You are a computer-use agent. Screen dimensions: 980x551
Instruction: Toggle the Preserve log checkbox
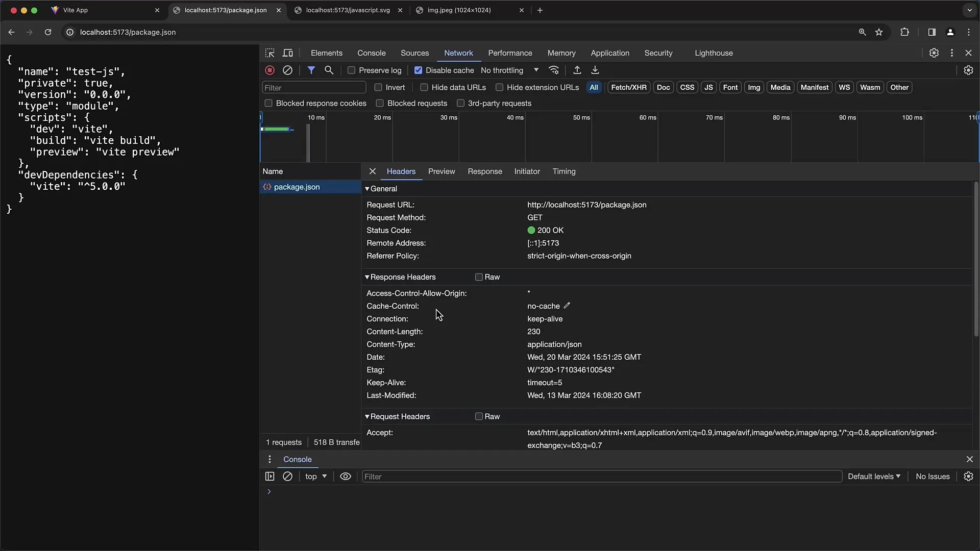pyautogui.click(x=351, y=70)
